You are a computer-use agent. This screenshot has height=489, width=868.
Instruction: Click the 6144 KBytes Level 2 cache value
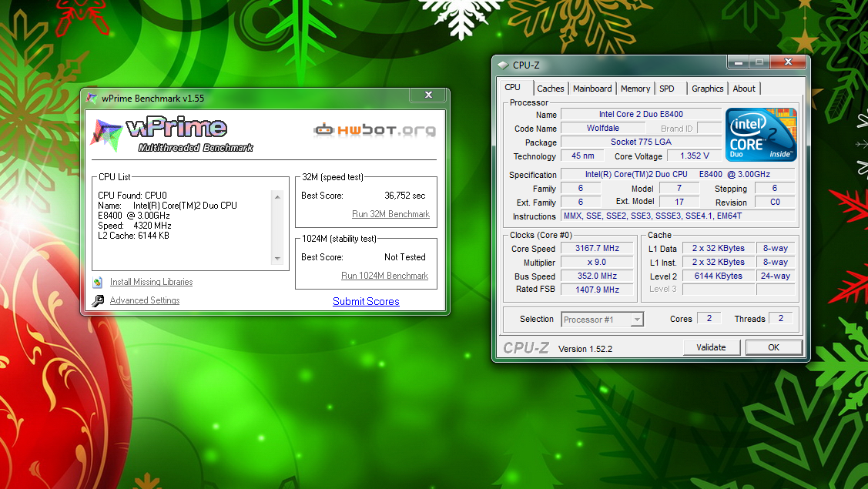[718, 276]
